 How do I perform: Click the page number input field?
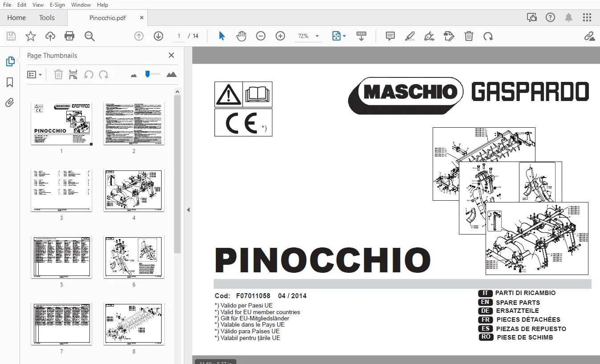coord(179,36)
